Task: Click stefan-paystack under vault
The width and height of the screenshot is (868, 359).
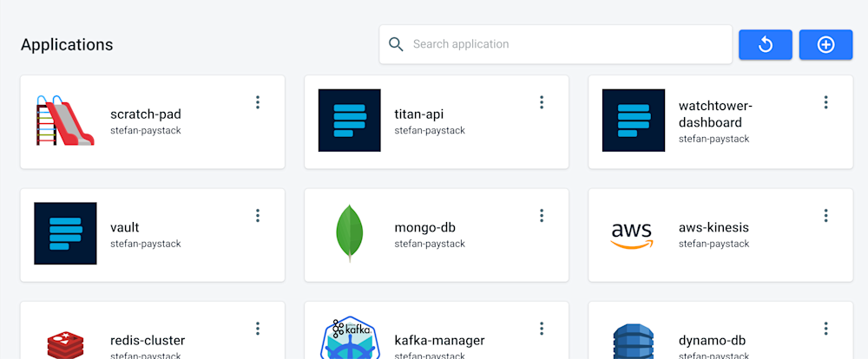Action: click(146, 244)
